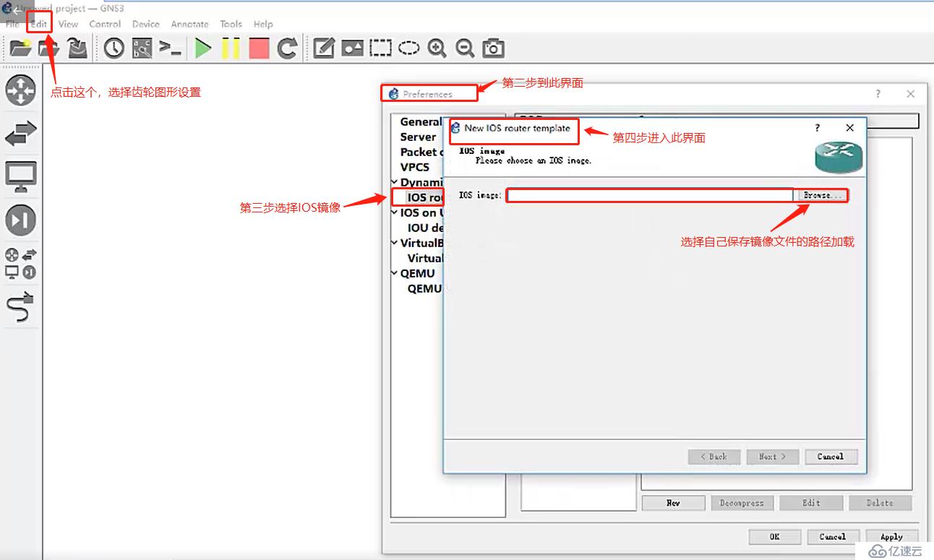Select Server in Preferences tree
Image resolution: width=934 pixels, height=560 pixels.
point(418,137)
